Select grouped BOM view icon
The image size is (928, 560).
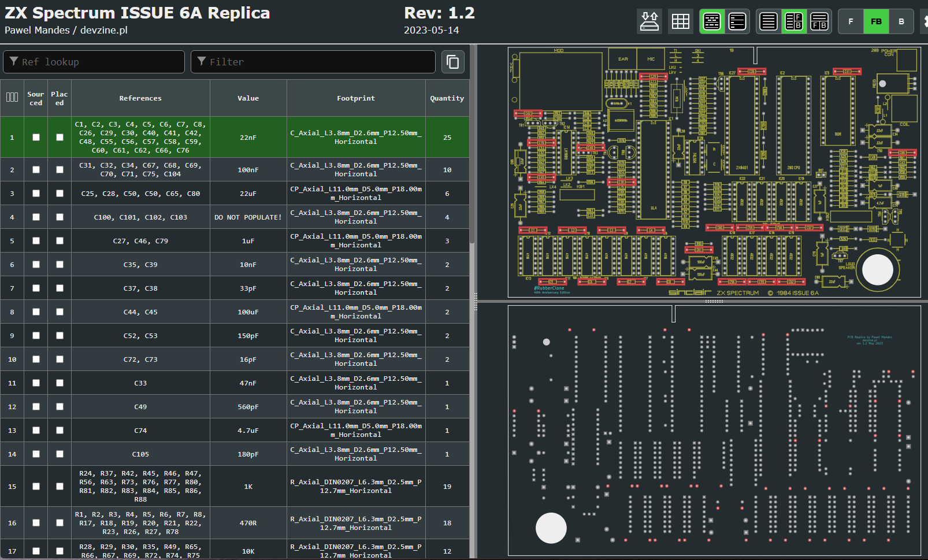(712, 21)
